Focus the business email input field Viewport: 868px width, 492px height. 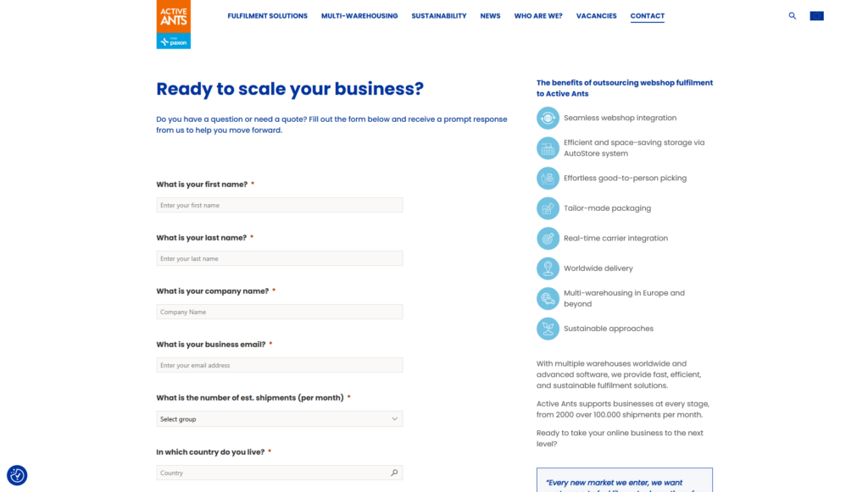280,366
